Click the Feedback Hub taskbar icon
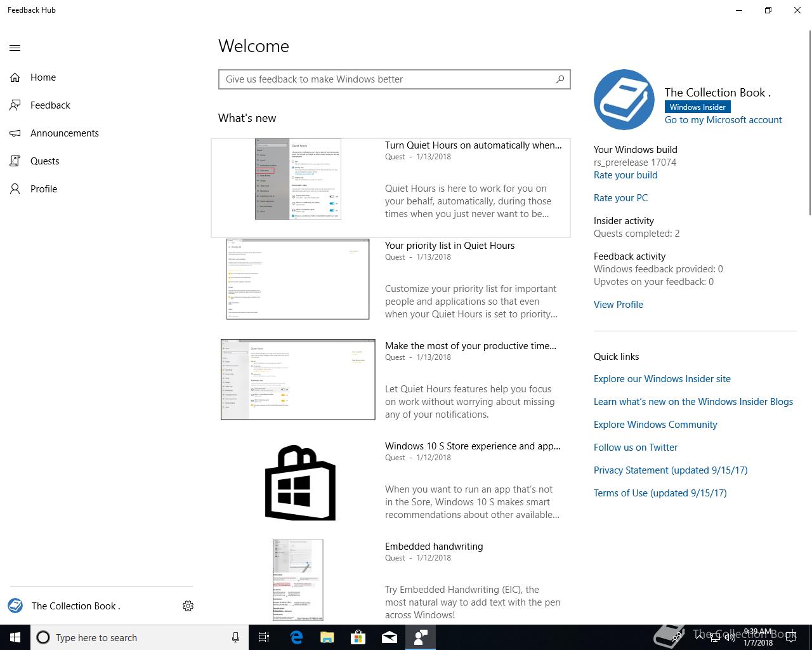 421,637
